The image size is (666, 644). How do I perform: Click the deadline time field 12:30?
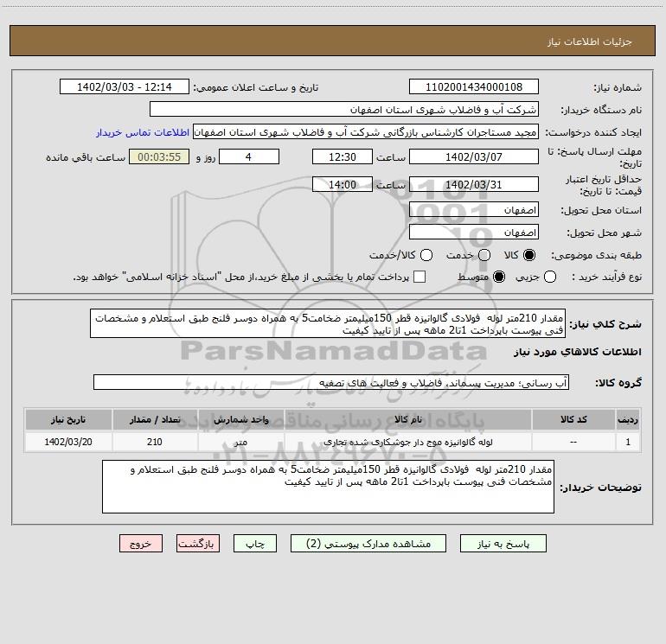point(343,156)
